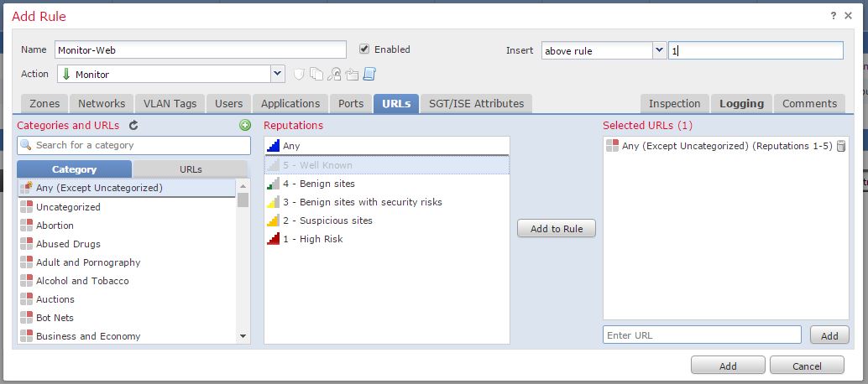Open the Users tab
The width and height of the screenshot is (868, 384).
tap(228, 104)
